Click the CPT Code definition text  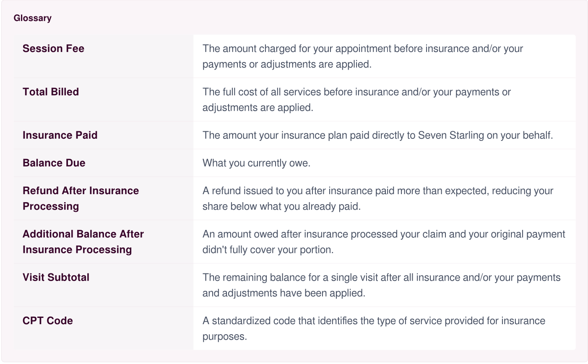pyautogui.click(x=374, y=328)
